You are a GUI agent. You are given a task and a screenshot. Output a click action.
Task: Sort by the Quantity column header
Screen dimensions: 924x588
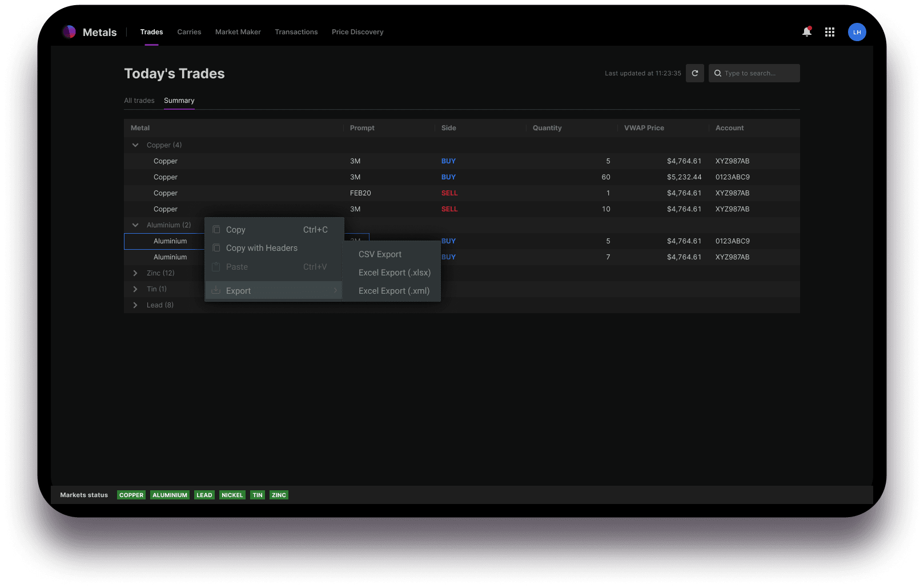click(572, 128)
